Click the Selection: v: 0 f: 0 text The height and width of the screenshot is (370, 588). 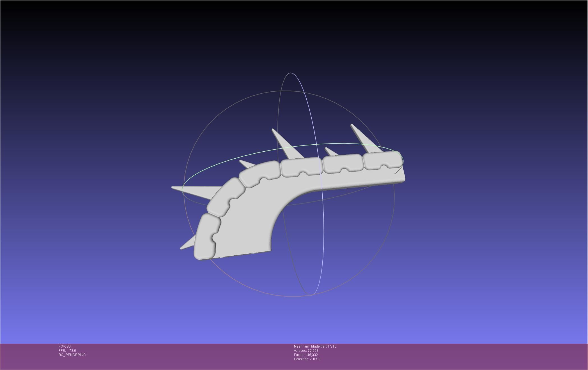307,359
